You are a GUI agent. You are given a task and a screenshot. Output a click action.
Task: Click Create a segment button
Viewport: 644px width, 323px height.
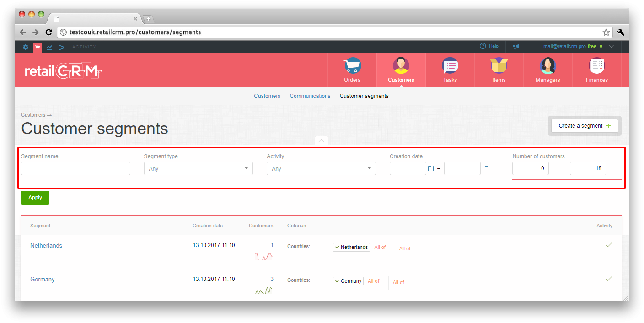[585, 126]
